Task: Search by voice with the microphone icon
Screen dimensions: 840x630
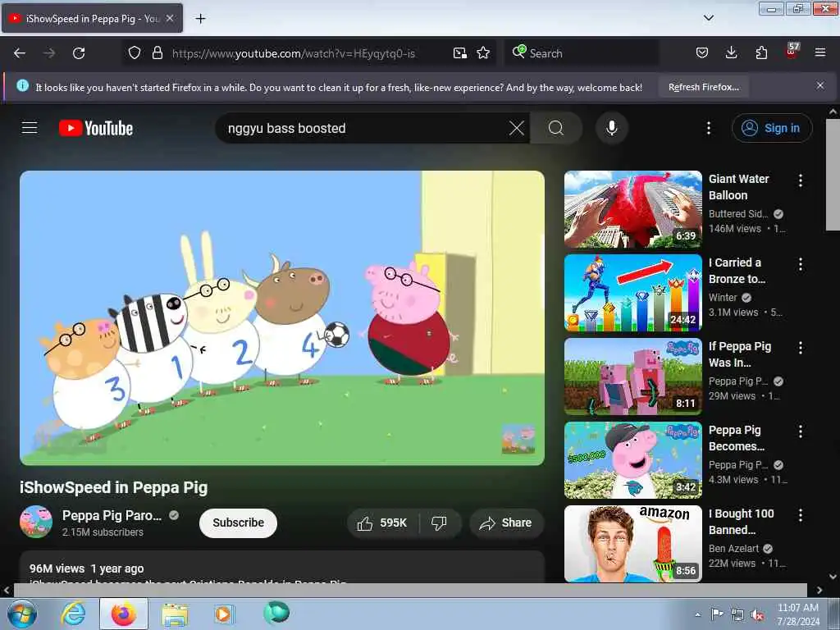Action: (611, 128)
